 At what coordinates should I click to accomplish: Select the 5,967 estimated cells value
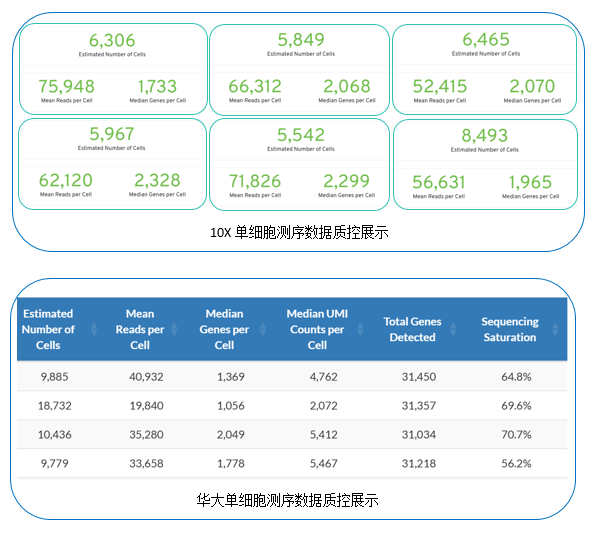tap(111, 134)
